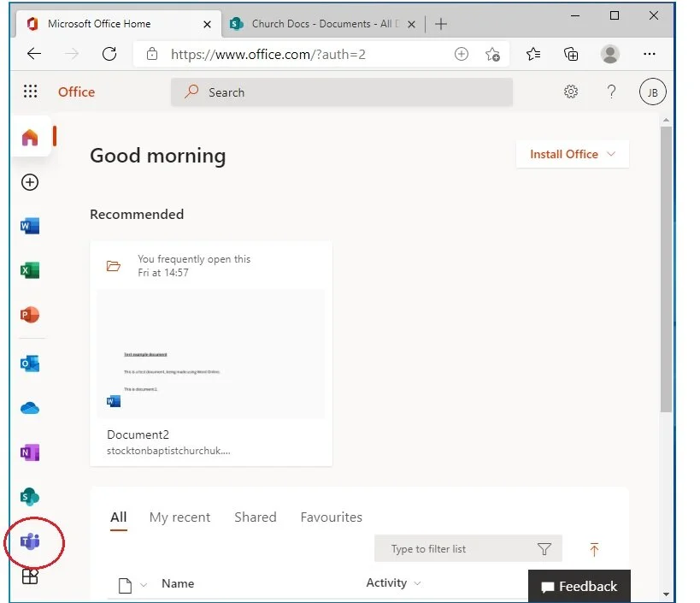Launch Microsoft Teams from the sidebar
The image size is (700, 603).
tap(30, 541)
